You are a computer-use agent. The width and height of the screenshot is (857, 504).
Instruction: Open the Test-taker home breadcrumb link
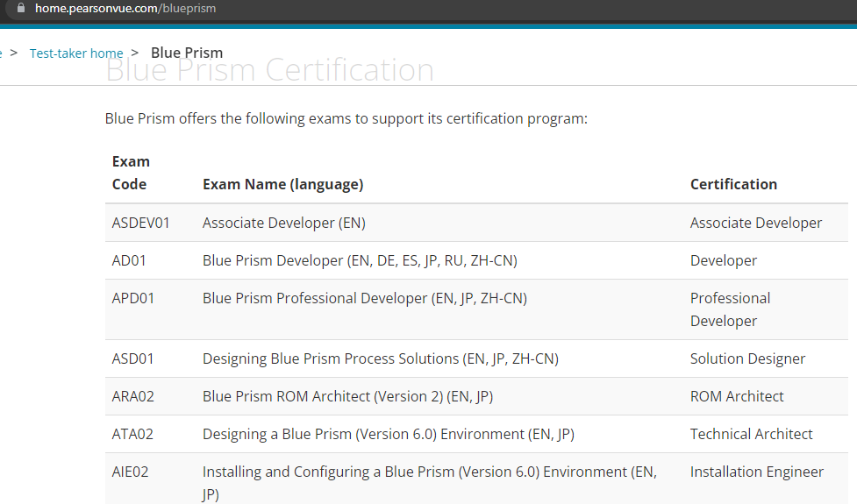(76, 53)
